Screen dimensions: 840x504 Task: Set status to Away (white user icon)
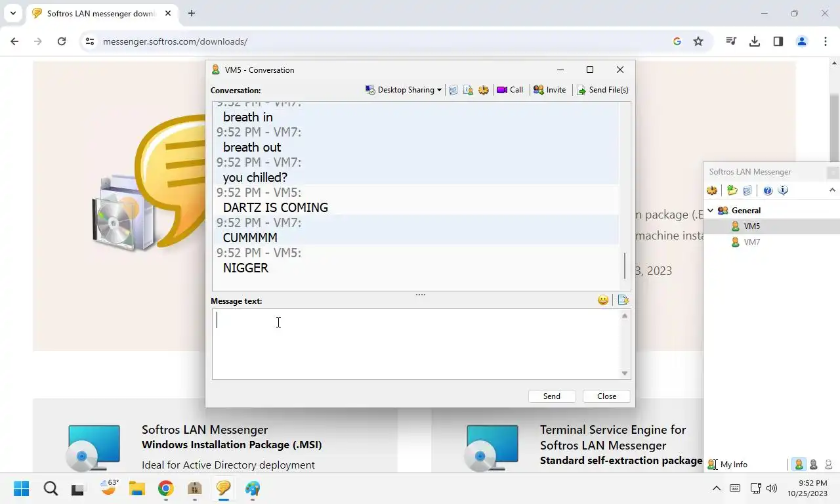click(x=829, y=464)
